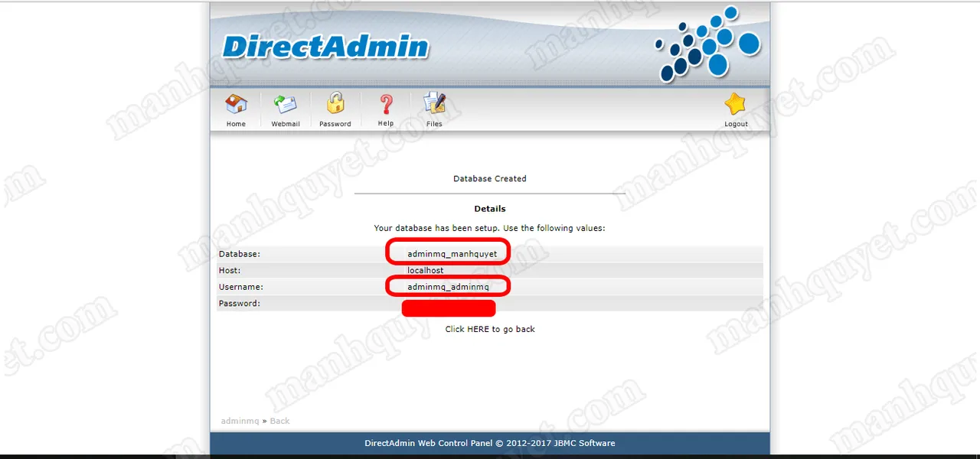This screenshot has width=980, height=459.
Task: Click the Home label in toolbar
Action: pyautogui.click(x=236, y=124)
